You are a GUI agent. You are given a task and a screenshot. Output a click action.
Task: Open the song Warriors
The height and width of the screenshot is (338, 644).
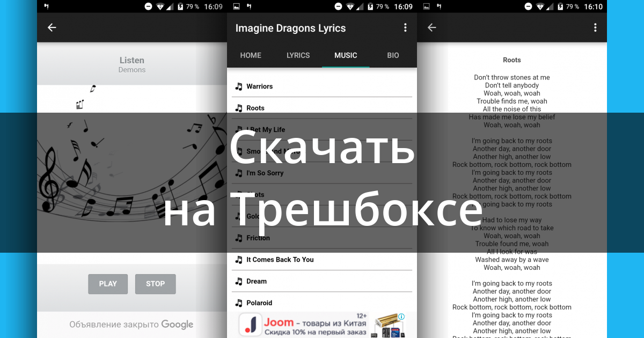tap(322, 86)
